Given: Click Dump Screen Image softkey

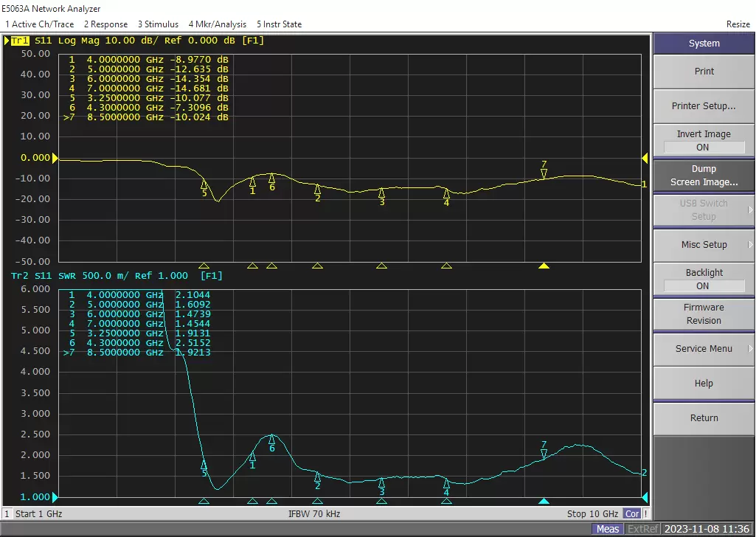Looking at the screenshot, I should (x=702, y=175).
